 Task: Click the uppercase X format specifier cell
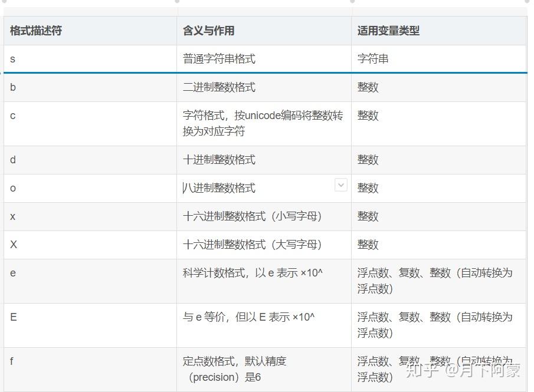pyautogui.click(x=11, y=245)
